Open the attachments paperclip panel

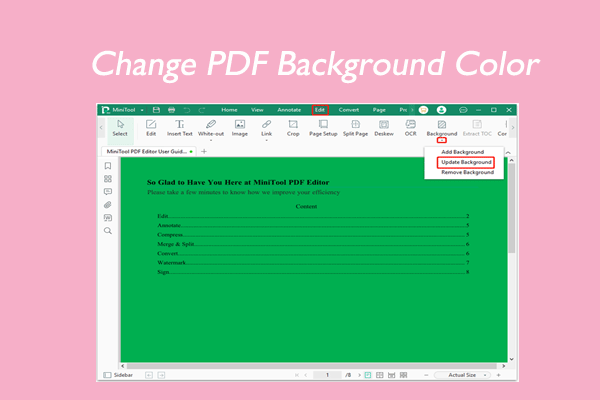coord(108,205)
